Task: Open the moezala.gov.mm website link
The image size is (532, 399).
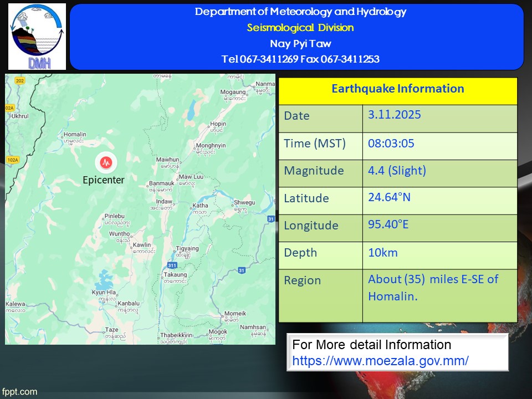Action: click(380, 360)
